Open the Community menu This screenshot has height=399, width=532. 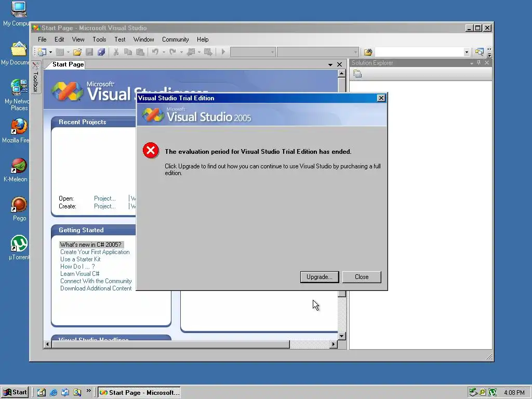point(176,39)
